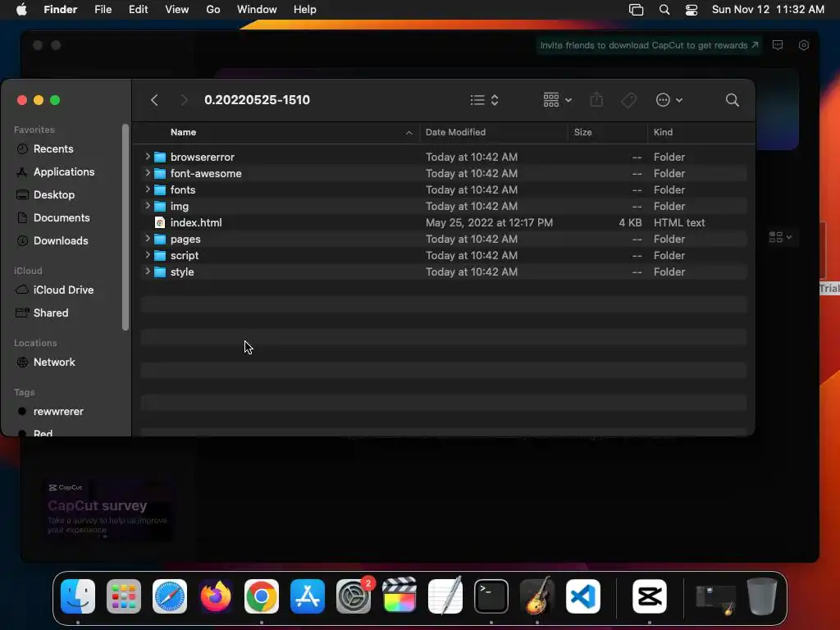Open the ellipsis Action menu
The width and height of the screenshot is (840, 630).
(669, 100)
